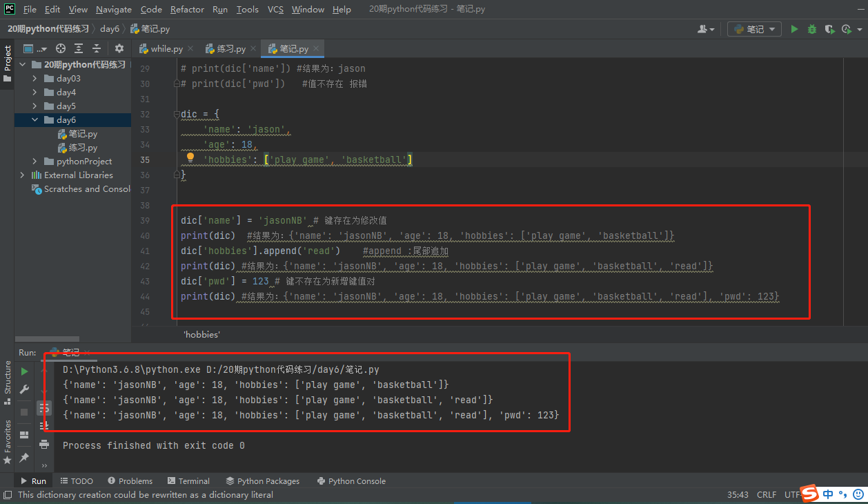Open Project view mode dropdown

[34, 48]
